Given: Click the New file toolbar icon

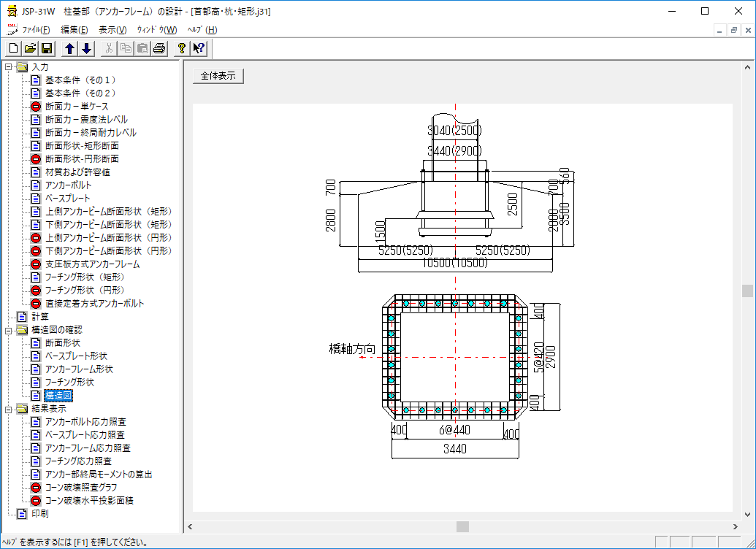Looking at the screenshot, I should (13, 48).
